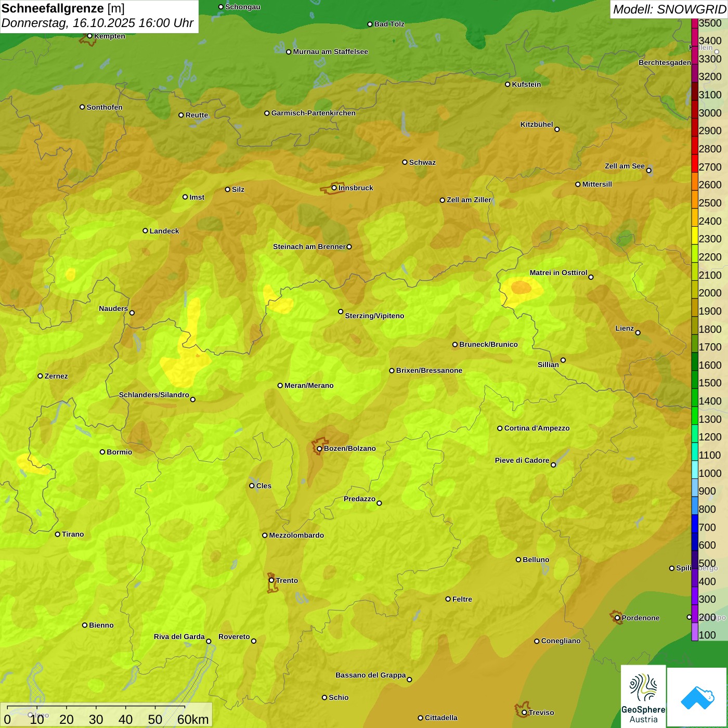The height and width of the screenshot is (728, 728).
Task: Click the Steinach am Brenner label
Action: pos(309,246)
